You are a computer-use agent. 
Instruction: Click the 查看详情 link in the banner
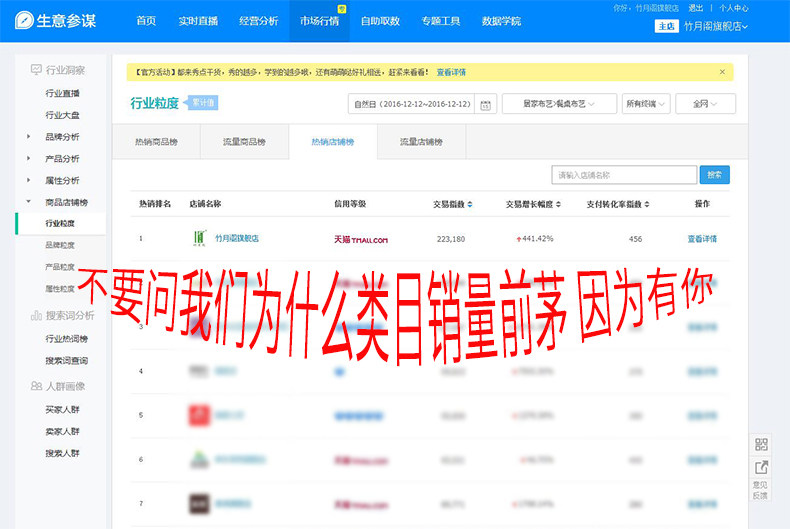pos(451,72)
